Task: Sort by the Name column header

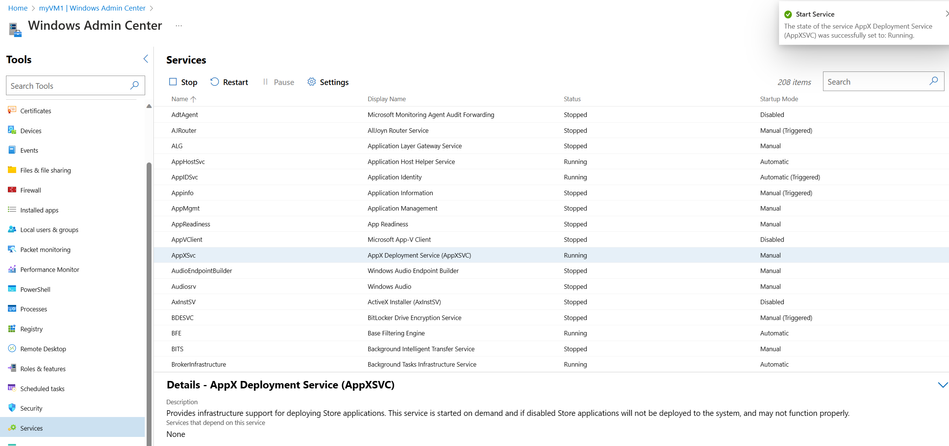Action: coord(184,99)
